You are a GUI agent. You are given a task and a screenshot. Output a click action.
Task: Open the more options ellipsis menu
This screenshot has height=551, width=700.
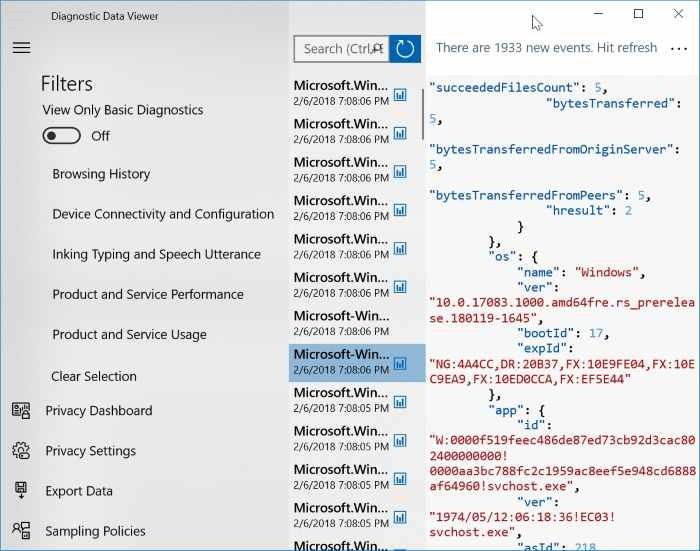click(x=680, y=48)
